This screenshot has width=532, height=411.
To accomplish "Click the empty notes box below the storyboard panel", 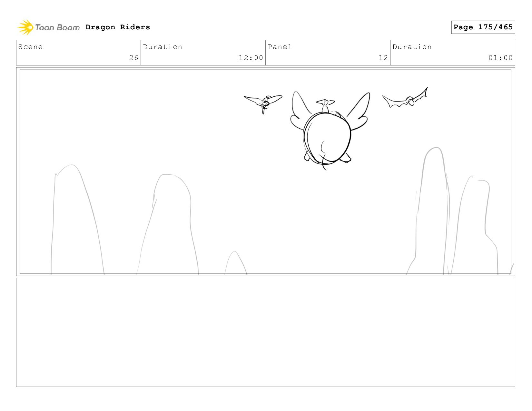I will point(265,332).
